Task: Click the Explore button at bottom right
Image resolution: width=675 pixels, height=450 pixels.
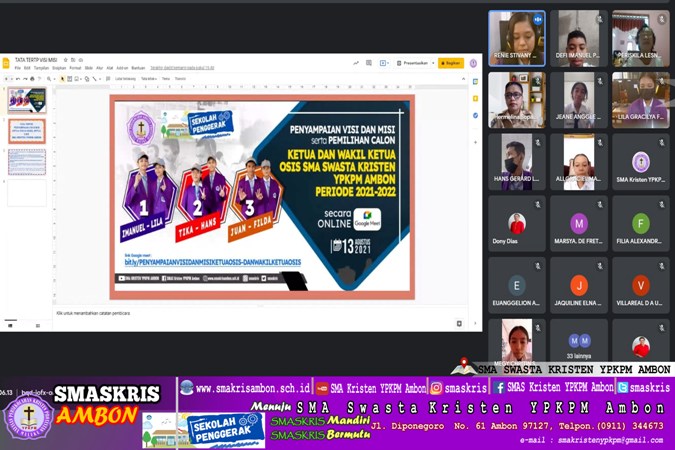Action: click(459, 323)
